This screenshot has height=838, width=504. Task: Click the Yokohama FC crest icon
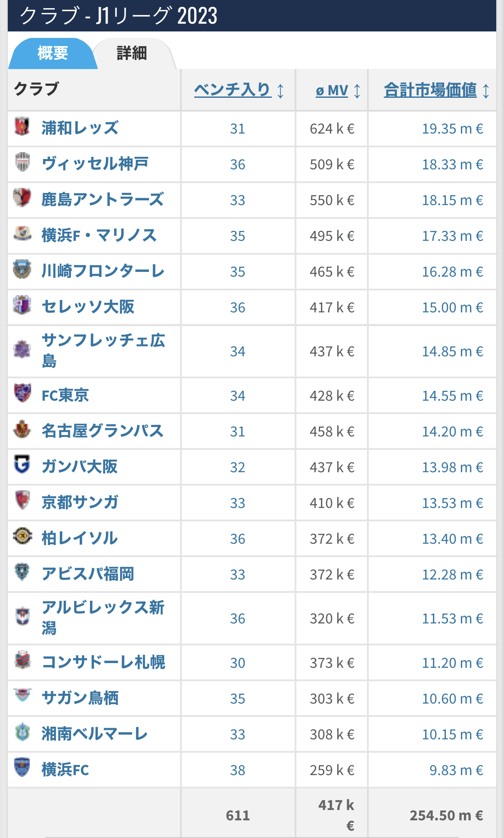tap(22, 767)
